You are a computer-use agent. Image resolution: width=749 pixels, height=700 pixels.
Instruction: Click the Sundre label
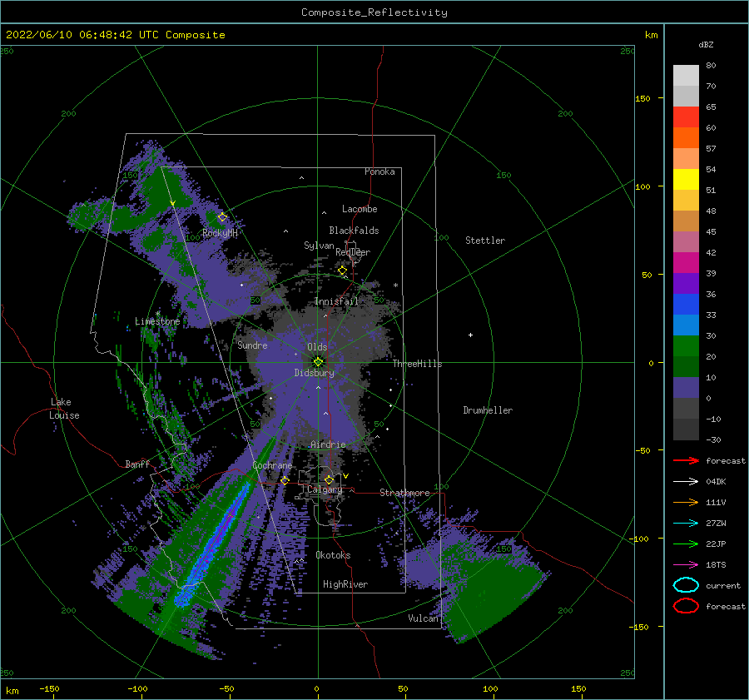click(x=252, y=345)
